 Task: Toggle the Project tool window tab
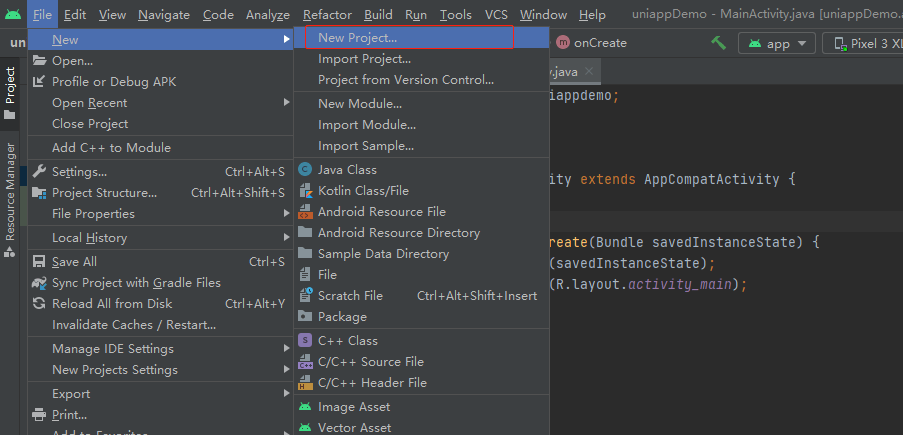(10, 92)
